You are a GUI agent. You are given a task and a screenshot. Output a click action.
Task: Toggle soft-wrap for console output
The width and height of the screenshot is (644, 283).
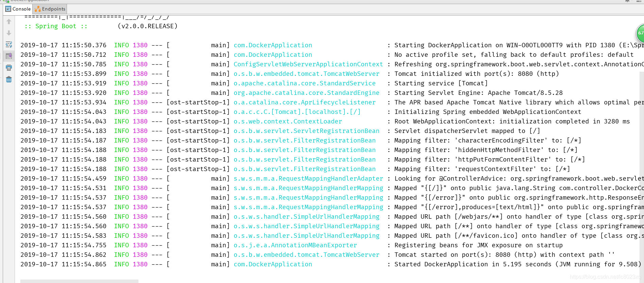coord(9,45)
